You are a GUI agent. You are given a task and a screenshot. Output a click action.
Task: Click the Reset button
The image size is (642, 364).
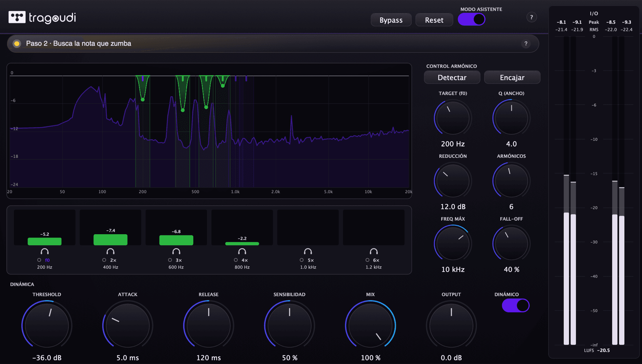[434, 20]
